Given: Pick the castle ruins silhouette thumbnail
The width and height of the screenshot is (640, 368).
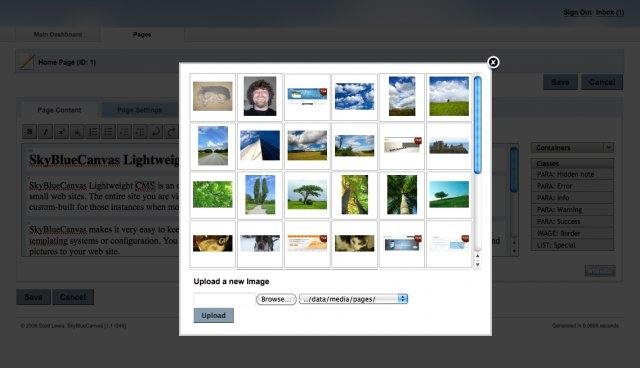Looking at the screenshot, I should tap(449, 146).
